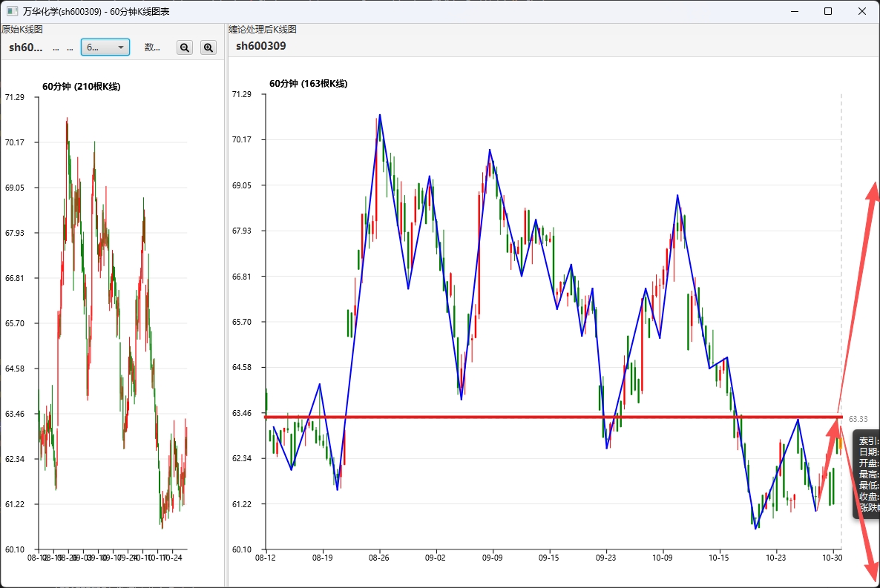
Task: Click the 缠论处理后K线图 panel title
Action: point(263,29)
